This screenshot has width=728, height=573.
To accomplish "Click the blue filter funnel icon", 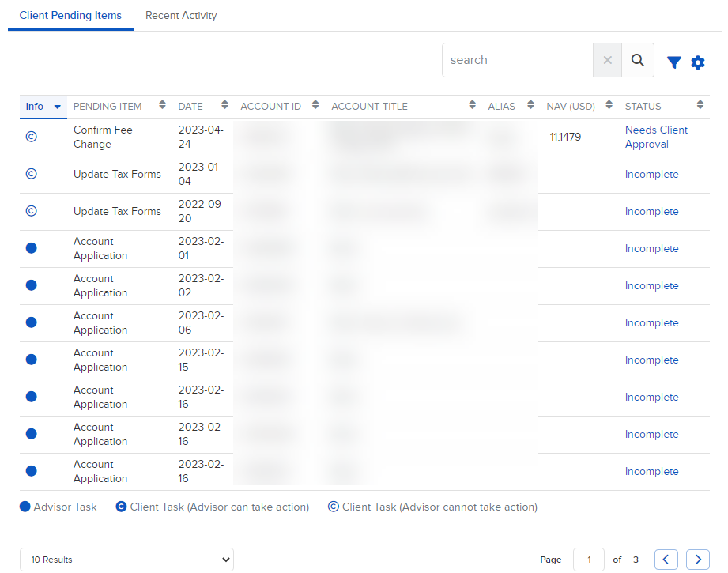I will (673, 62).
